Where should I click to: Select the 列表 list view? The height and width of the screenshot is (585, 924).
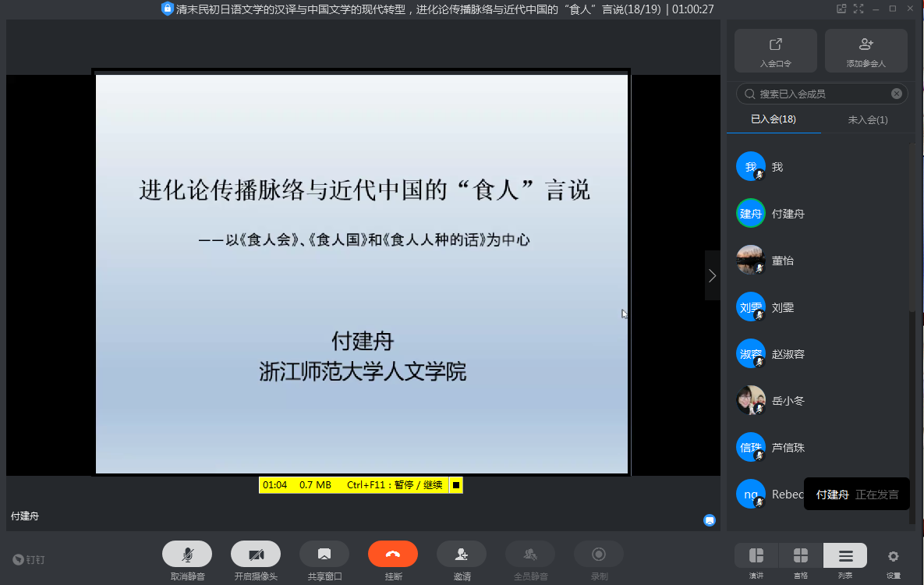point(845,555)
